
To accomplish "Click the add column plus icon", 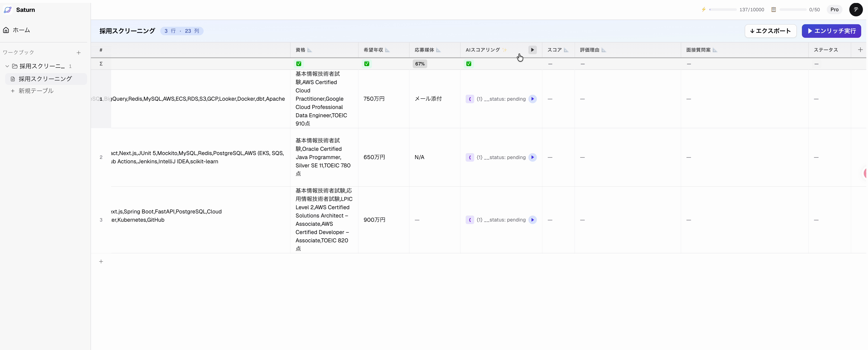I will [x=860, y=50].
